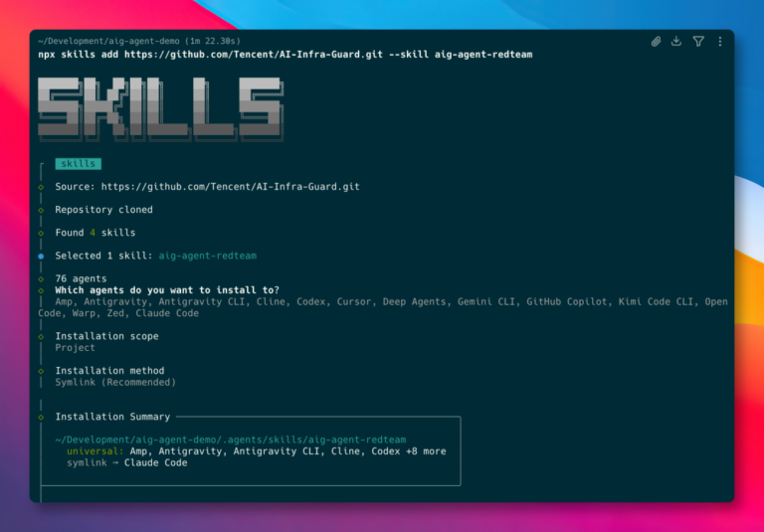Open the Source GitHub URL
Viewport: 764px width, 532px height.
230,187
